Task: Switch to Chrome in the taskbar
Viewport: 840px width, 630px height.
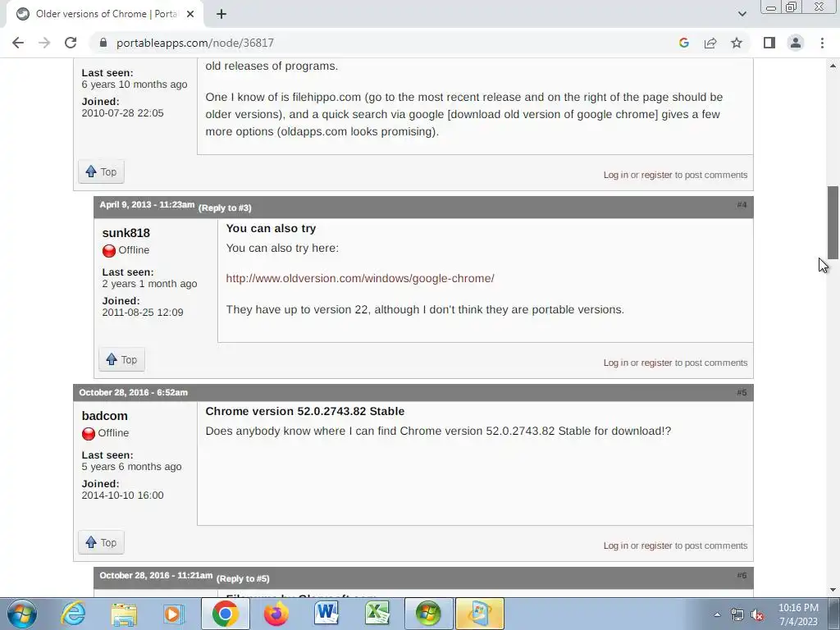Action: click(x=225, y=614)
